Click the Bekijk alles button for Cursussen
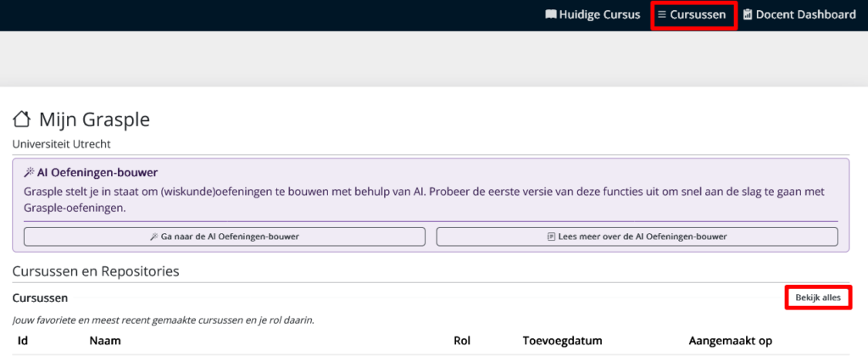 pyautogui.click(x=818, y=298)
